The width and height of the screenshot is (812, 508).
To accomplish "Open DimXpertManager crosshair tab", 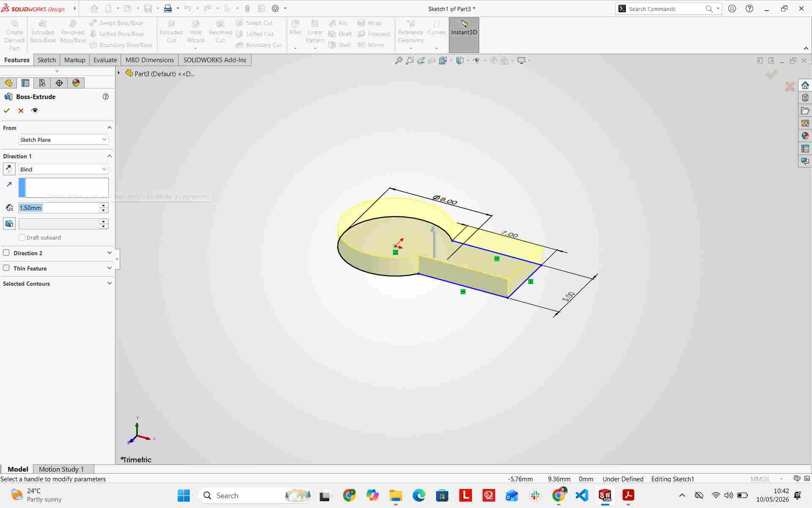I will click(x=59, y=83).
